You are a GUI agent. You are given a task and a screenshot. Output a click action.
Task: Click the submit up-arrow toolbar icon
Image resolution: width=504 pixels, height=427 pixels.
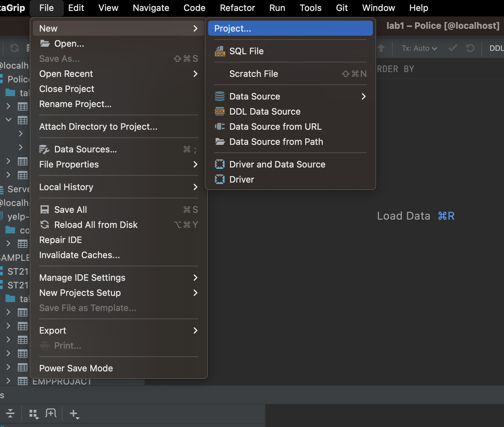tap(381, 48)
